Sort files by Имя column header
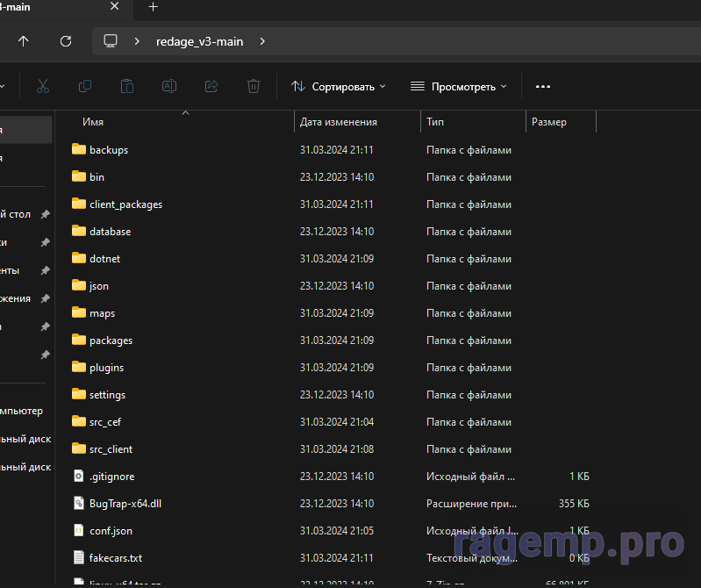The image size is (701, 588). (93, 122)
